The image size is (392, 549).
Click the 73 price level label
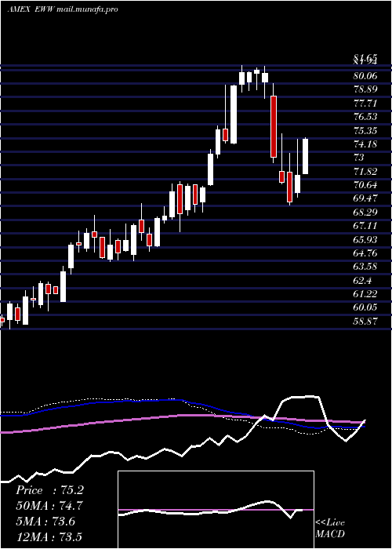(359, 158)
